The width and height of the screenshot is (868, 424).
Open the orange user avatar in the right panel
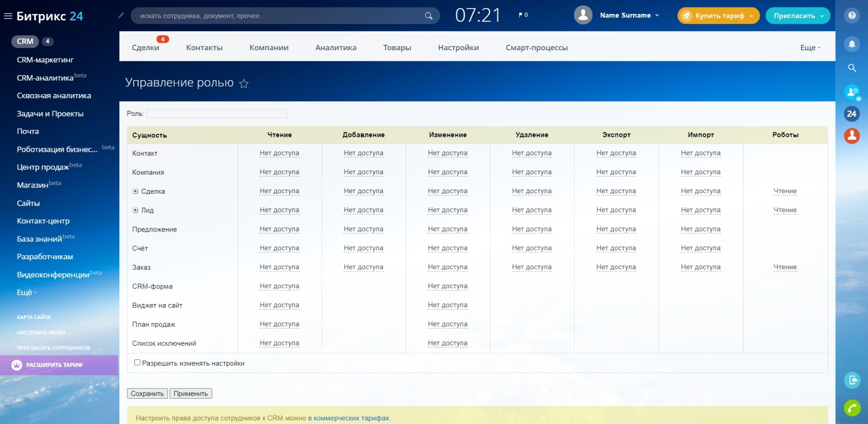point(852,135)
